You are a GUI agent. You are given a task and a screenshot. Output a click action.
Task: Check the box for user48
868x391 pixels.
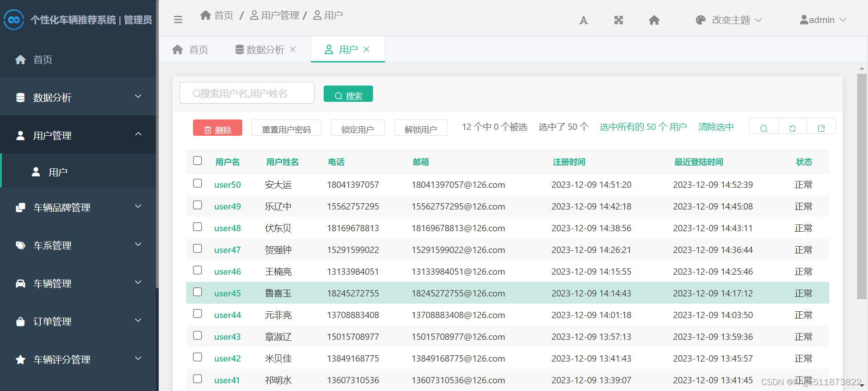point(198,227)
